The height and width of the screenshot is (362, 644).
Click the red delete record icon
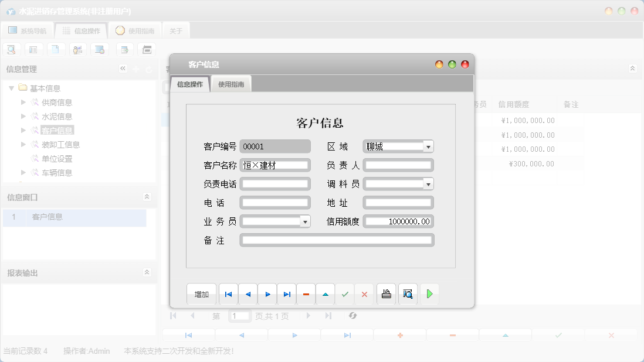306,293
